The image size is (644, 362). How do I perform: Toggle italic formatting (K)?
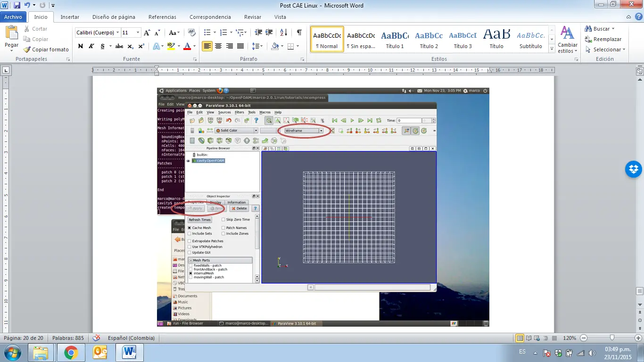tap(92, 46)
